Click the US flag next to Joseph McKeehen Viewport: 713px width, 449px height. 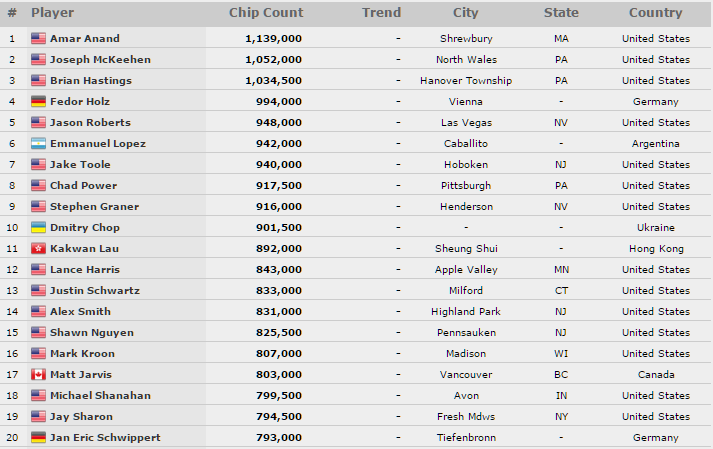pos(38,60)
